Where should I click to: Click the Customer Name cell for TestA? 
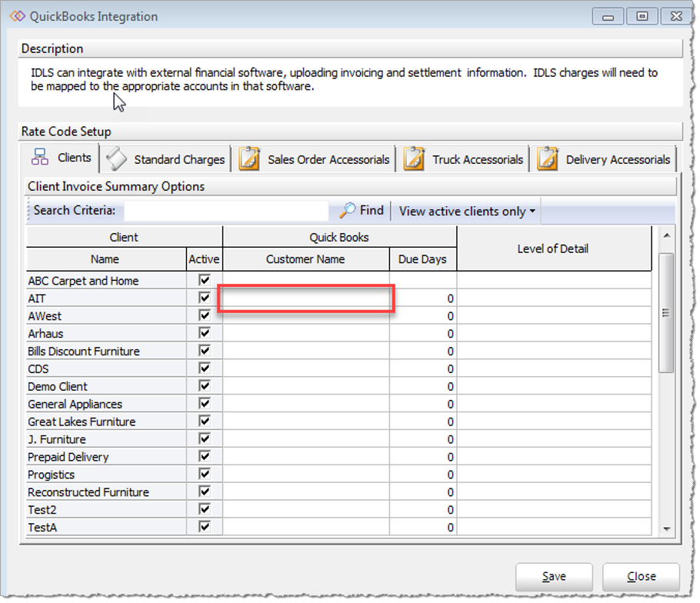[x=306, y=528]
